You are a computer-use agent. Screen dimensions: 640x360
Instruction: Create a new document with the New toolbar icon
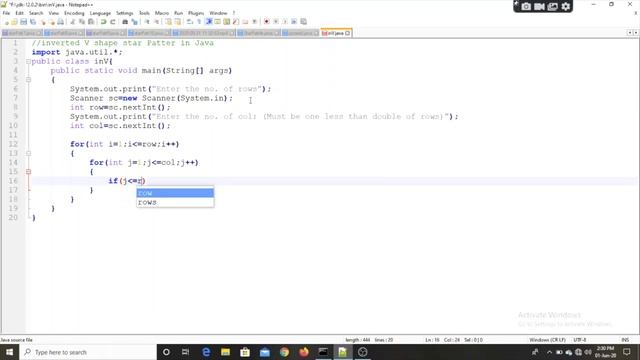[x=7, y=22]
